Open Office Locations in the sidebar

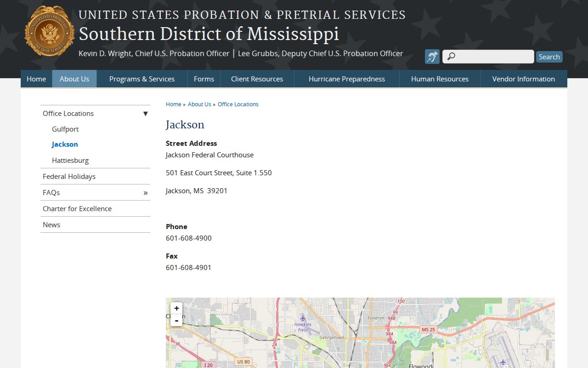tap(68, 113)
